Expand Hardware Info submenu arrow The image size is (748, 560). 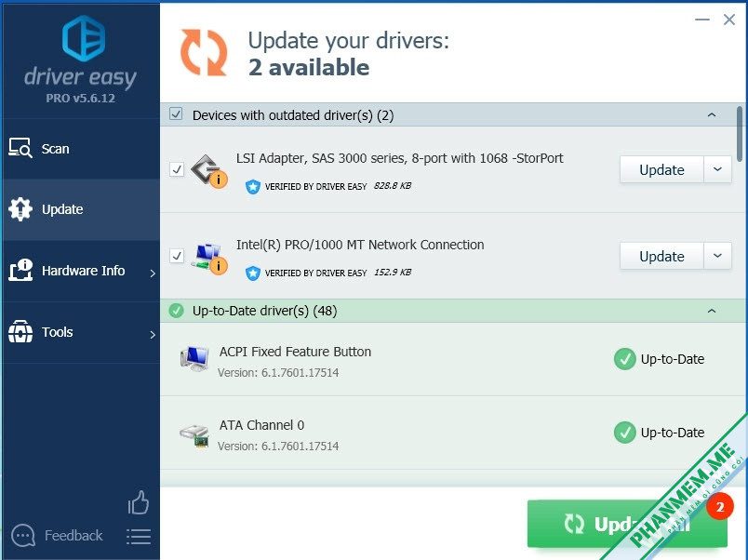(153, 273)
